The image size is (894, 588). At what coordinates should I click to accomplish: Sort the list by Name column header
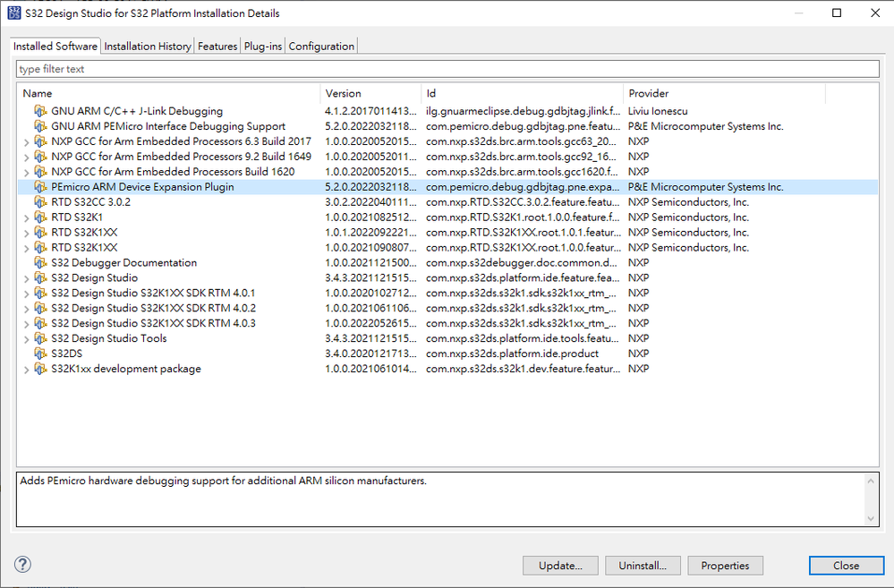tap(169, 94)
